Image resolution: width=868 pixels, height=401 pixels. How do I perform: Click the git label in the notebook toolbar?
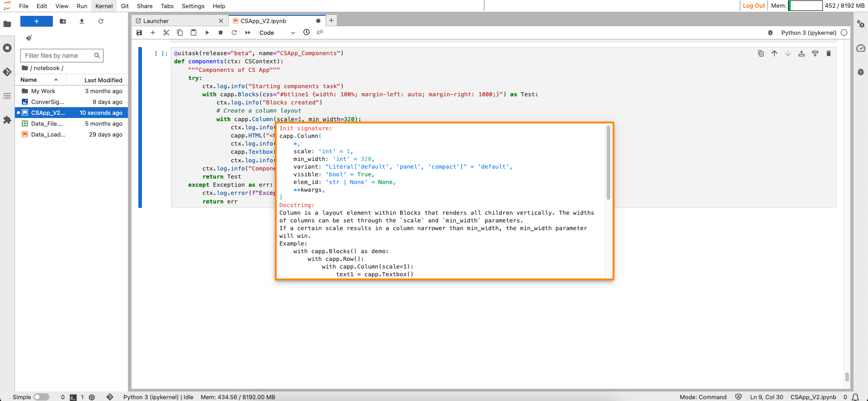[x=320, y=32]
